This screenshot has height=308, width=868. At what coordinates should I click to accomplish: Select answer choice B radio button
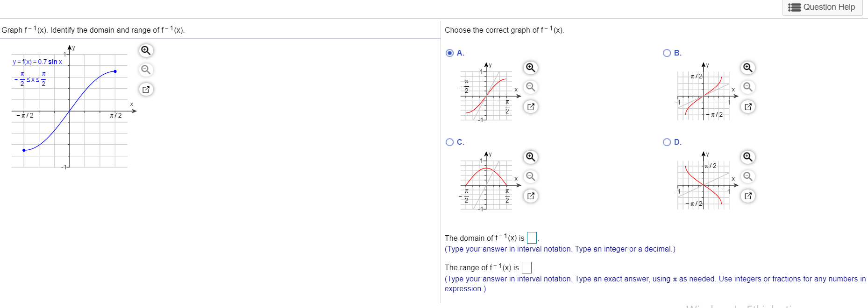tap(666, 53)
